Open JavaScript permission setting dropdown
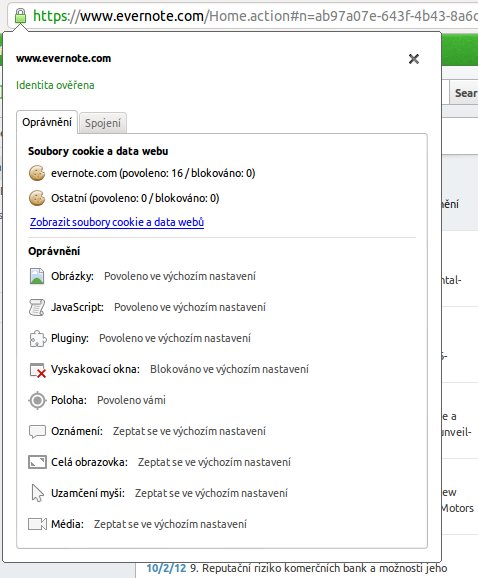 (x=190, y=307)
